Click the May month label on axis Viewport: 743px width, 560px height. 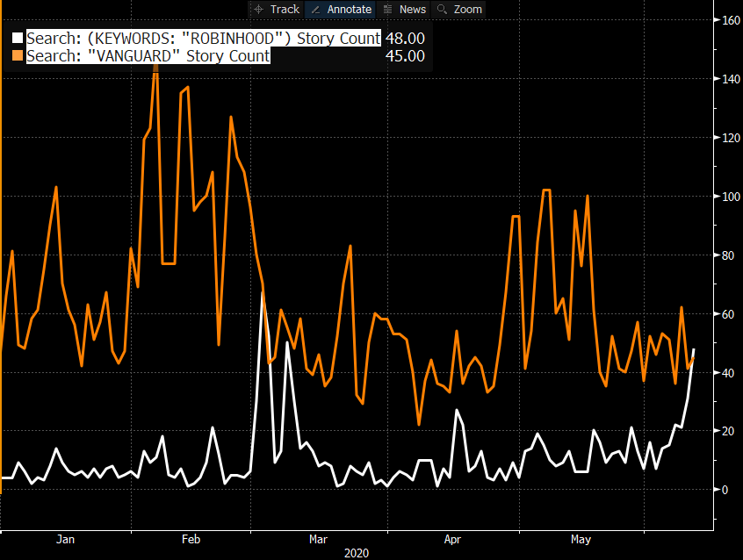[581, 539]
